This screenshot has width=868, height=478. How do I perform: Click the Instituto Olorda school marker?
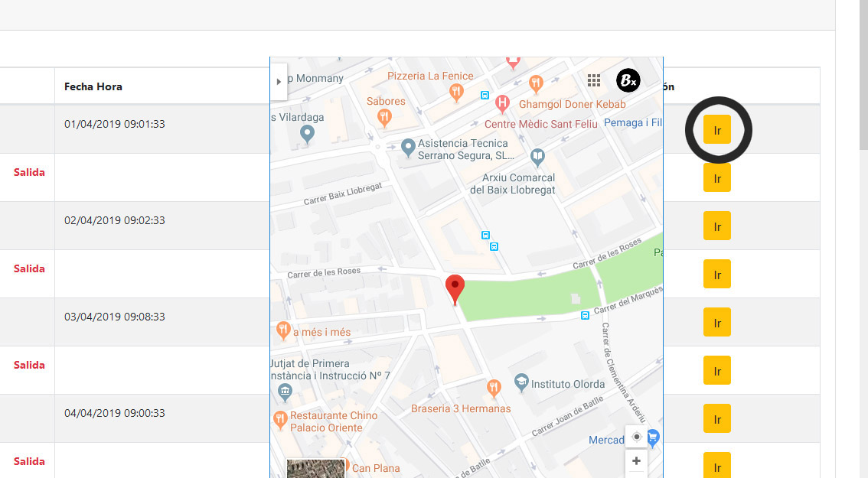tap(521, 382)
